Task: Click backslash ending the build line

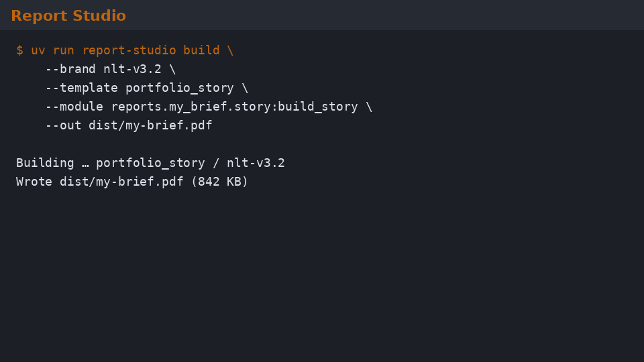Action: click(230, 50)
